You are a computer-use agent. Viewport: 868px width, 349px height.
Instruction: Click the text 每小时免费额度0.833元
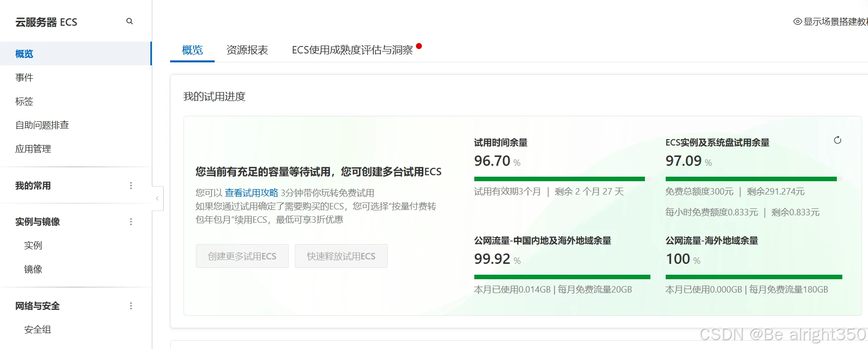tap(712, 212)
